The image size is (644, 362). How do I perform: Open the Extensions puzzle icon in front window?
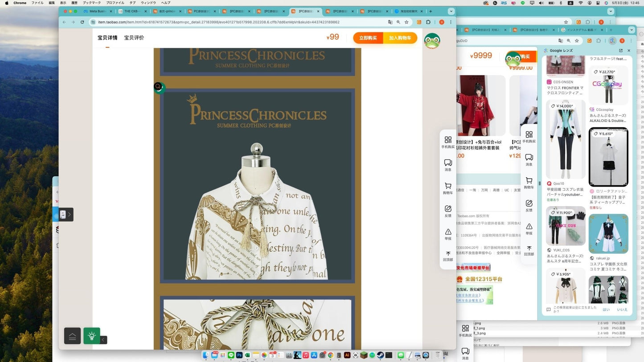428,22
